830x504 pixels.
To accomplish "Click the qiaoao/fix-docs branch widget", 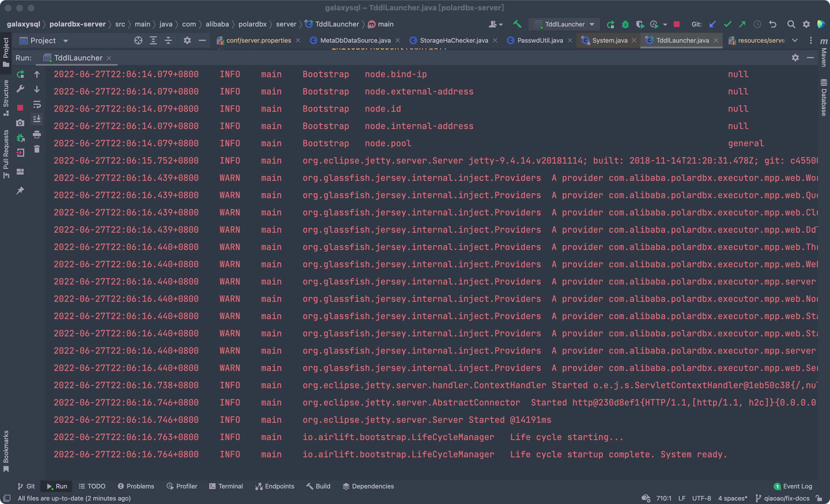I will 786,498.
